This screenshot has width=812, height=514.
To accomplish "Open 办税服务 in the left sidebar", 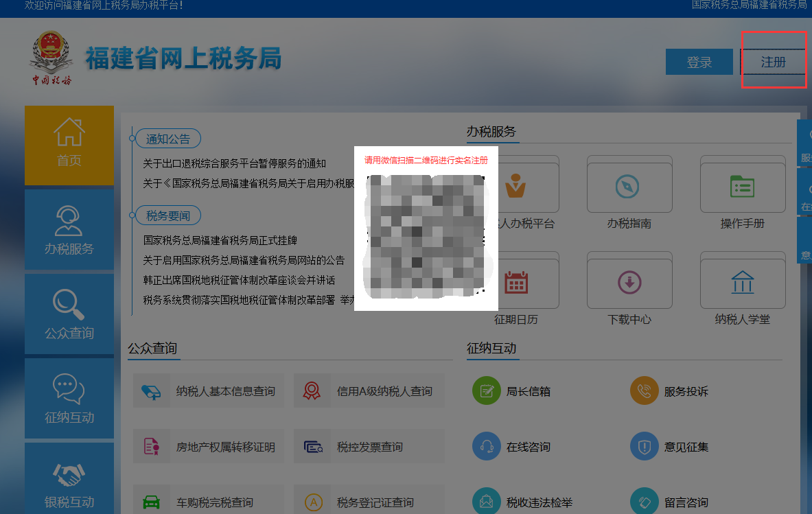I will point(69,229).
